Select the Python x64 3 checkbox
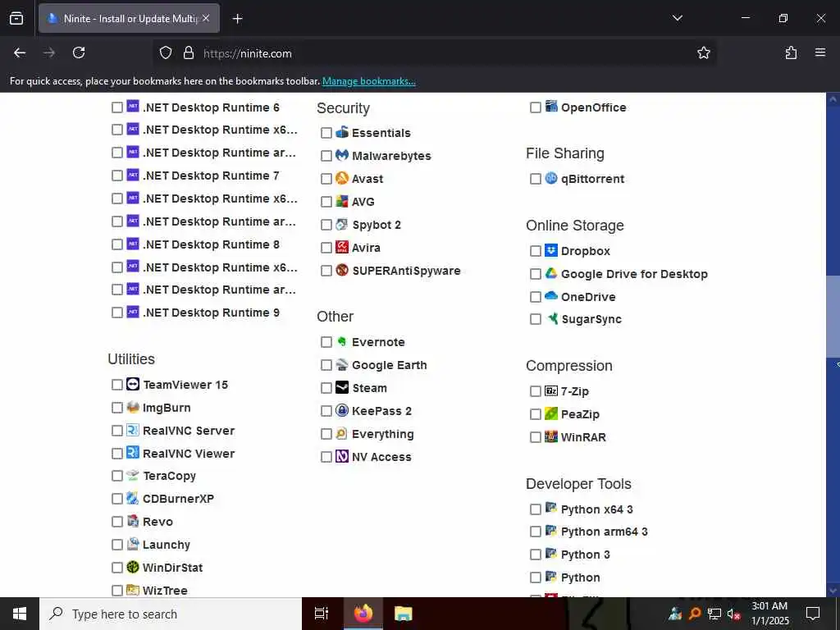Image resolution: width=840 pixels, height=630 pixels. coord(535,509)
